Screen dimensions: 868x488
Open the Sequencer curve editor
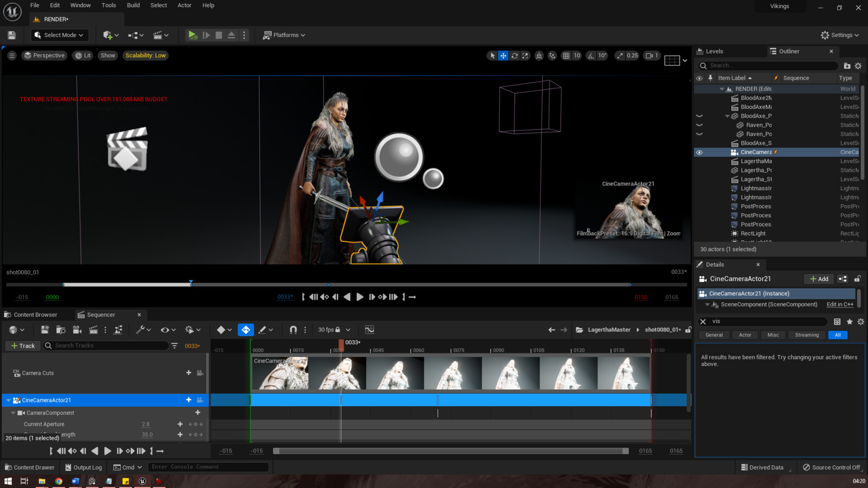(x=369, y=330)
